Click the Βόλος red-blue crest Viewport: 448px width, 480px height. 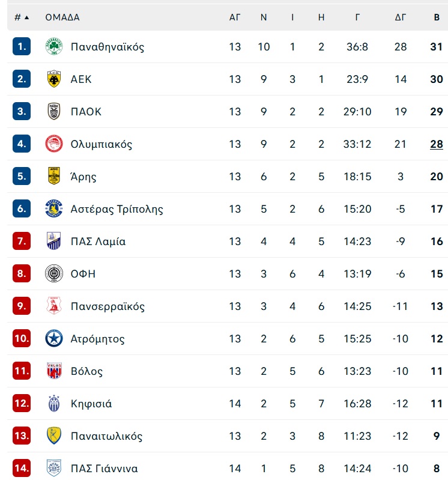click(x=54, y=371)
